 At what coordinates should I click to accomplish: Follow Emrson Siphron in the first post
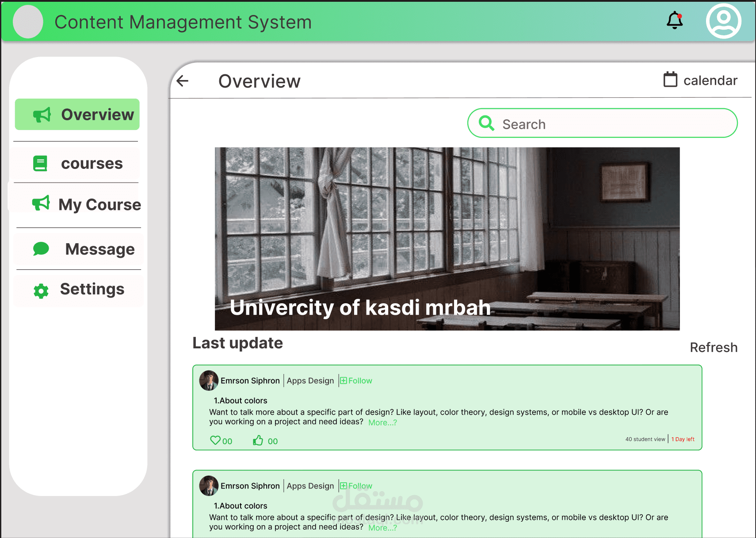(x=356, y=381)
